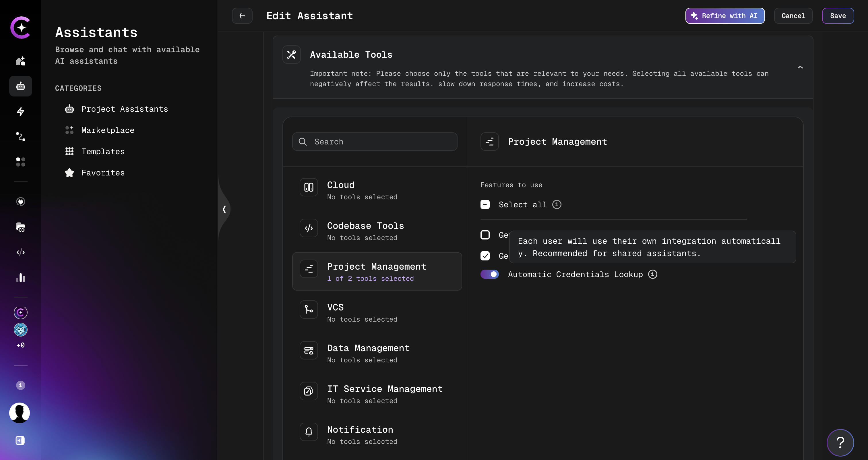The image size is (868, 460).
Task: Select the purple assistant avatar in sidebar
Action: pos(21,312)
